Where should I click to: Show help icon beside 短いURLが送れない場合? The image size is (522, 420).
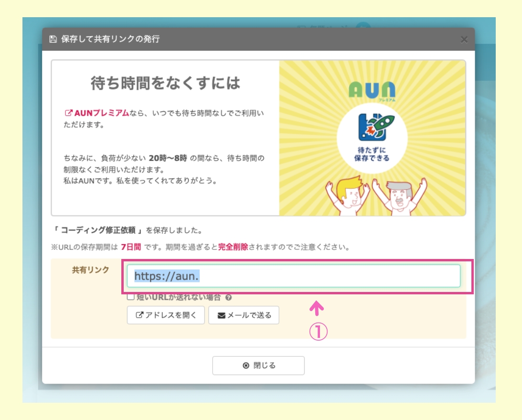[x=228, y=297]
